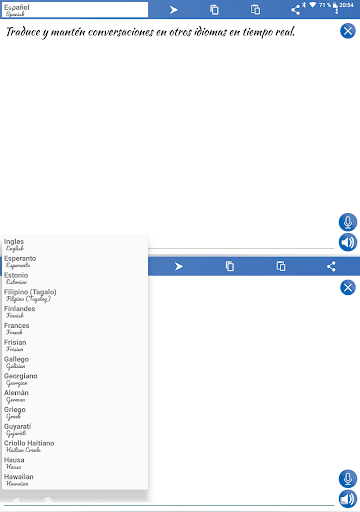Tap the Spanish text in the input area
360x512 pixels.
pyautogui.click(x=151, y=32)
